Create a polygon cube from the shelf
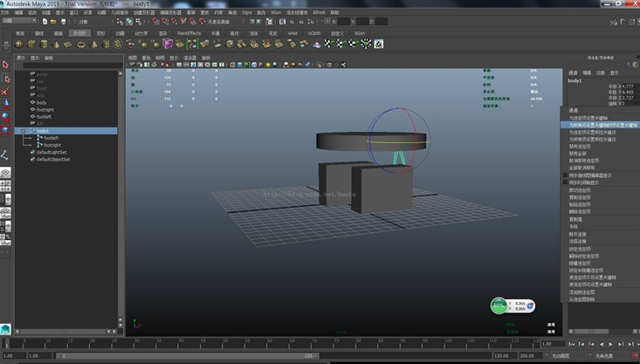This screenshot has width=640, height=364. click(31, 44)
